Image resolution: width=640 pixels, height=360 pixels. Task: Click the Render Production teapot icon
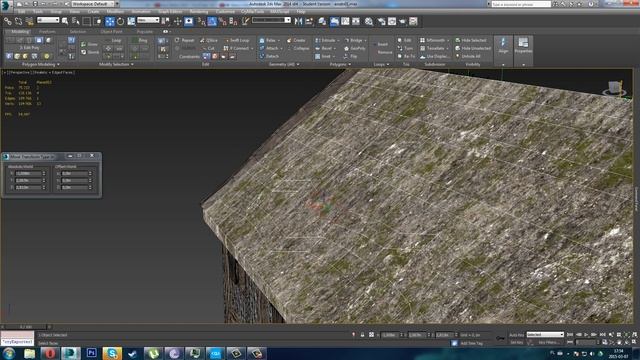(402, 21)
